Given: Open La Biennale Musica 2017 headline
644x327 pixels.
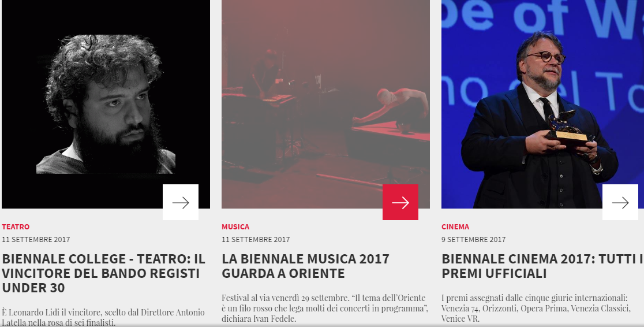Looking at the screenshot, I should (305, 266).
